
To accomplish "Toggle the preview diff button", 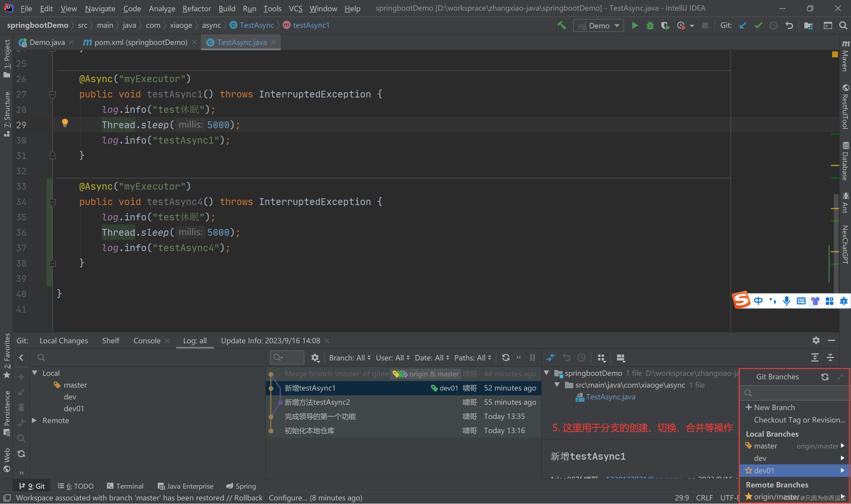I will [621, 358].
